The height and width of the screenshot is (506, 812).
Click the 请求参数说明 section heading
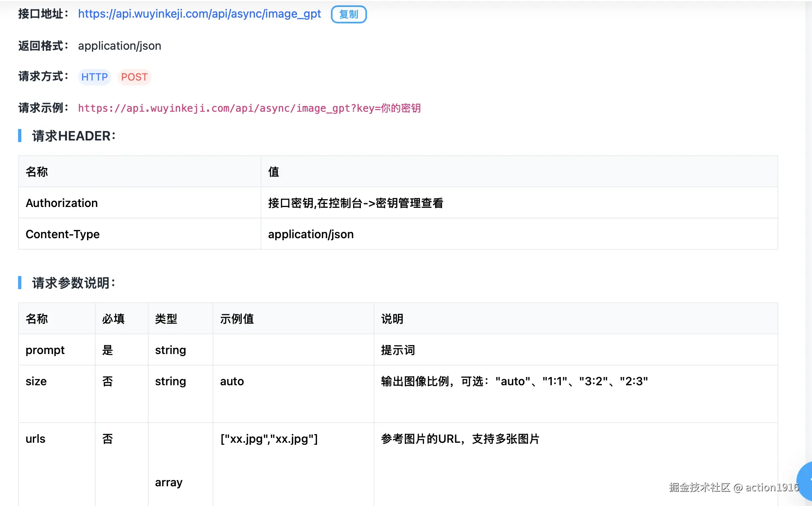74,283
